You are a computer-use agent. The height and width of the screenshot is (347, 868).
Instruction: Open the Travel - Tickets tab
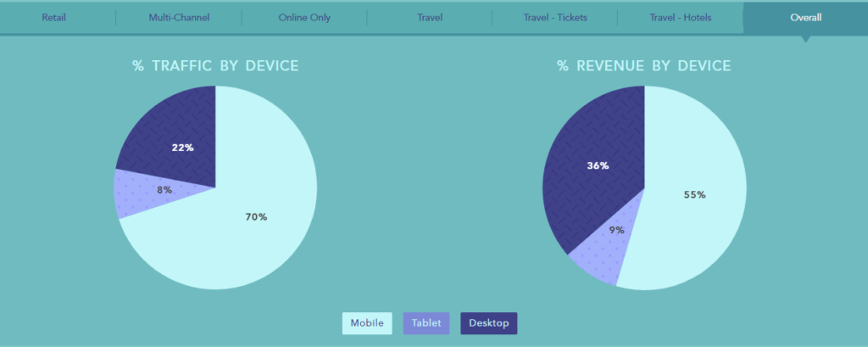point(554,18)
